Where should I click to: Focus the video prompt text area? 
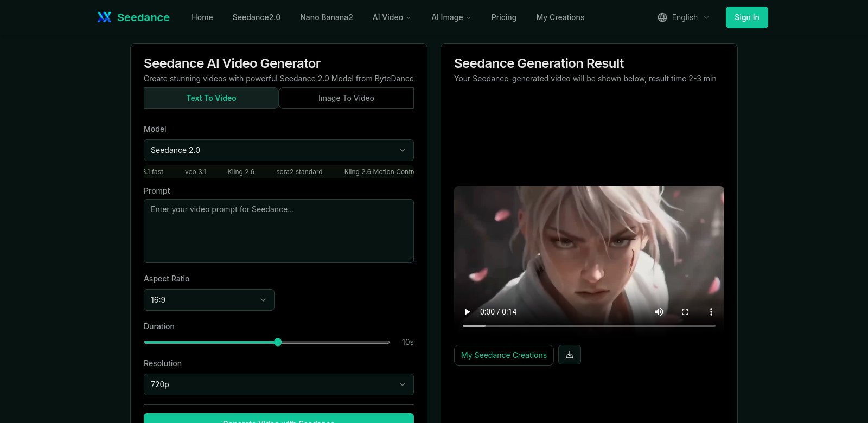click(279, 231)
